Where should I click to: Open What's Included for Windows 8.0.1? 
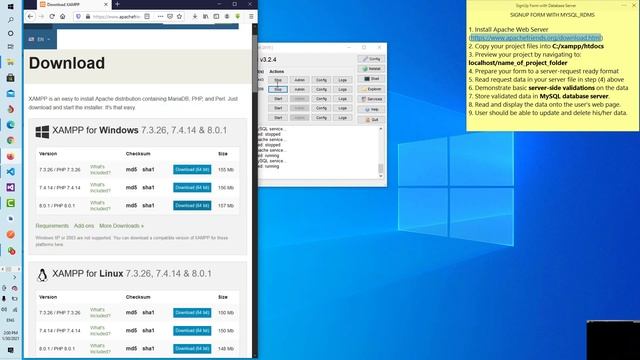point(100,205)
